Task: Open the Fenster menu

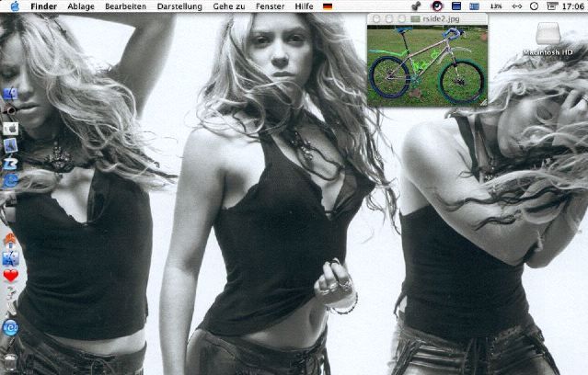Action: click(x=270, y=6)
